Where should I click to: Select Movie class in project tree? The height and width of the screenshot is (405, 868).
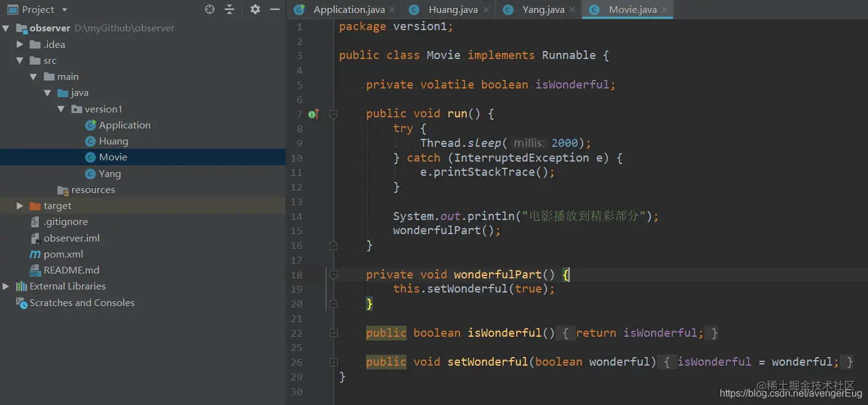113,157
